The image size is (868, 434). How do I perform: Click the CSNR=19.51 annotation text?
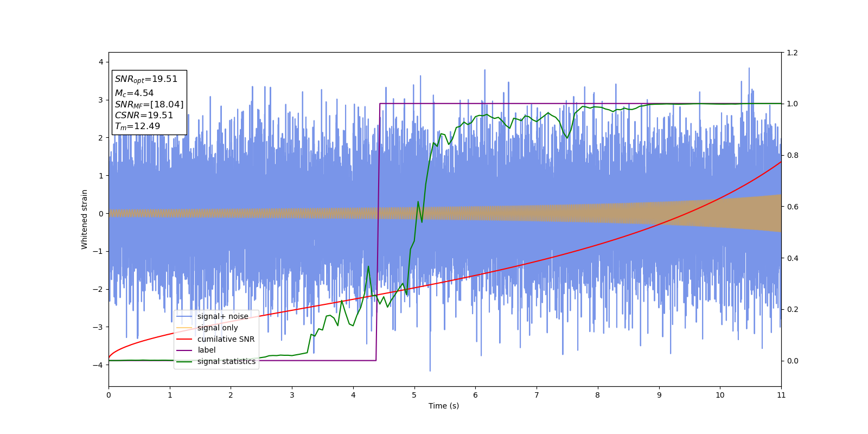click(x=144, y=116)
